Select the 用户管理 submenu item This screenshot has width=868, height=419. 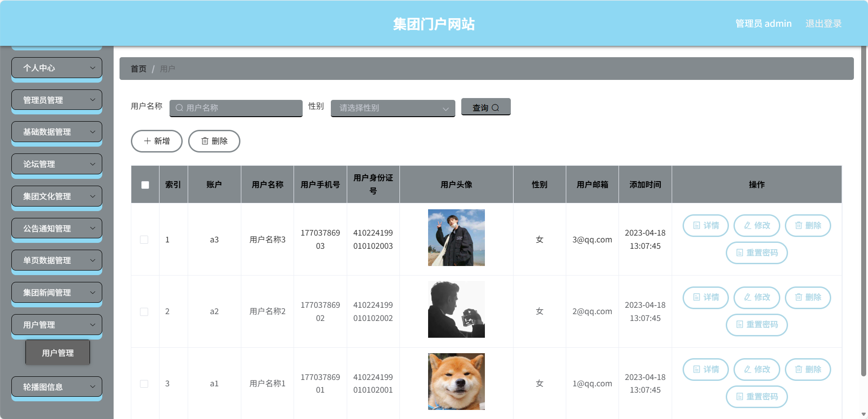(x=58, y=353)
